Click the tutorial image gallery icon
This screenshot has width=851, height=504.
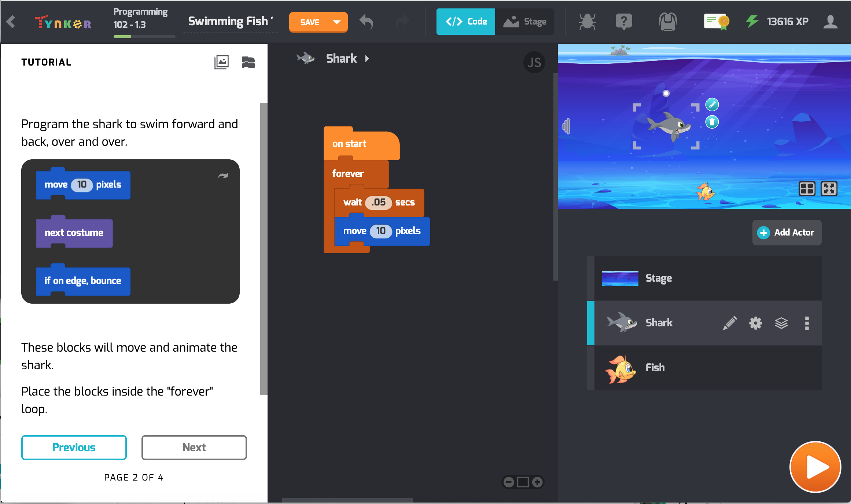(x=221, y=62)
